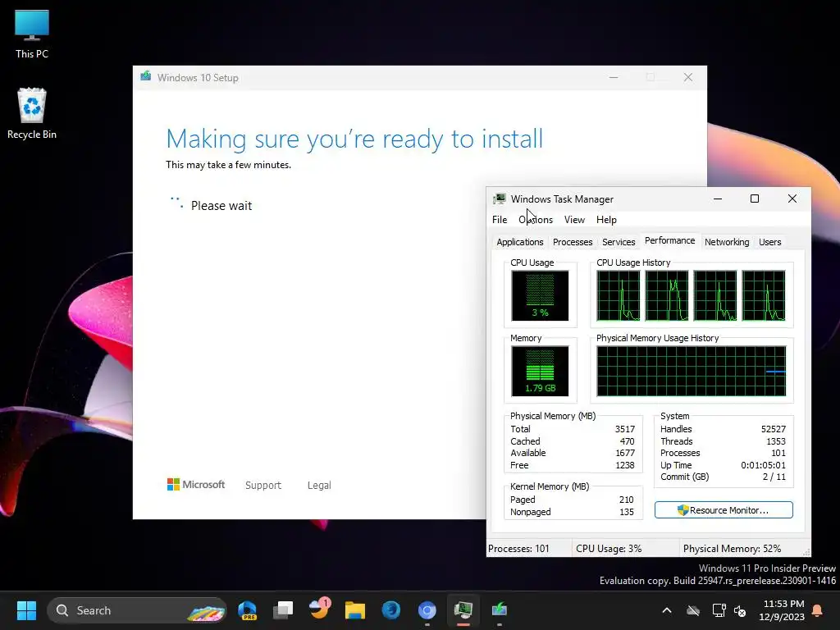Close the Windows 10 Setup window
Viewport: 840px width, 630px height.
[x=688, y=78]
